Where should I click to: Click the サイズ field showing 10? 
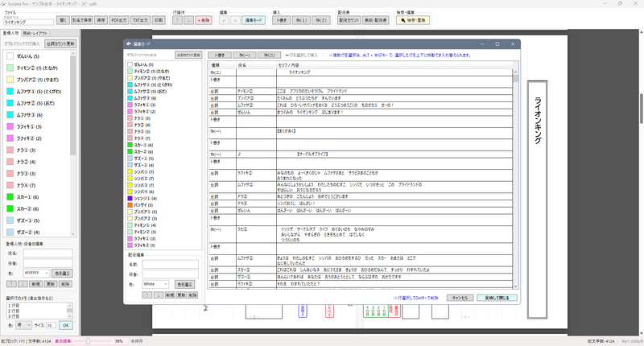(x=51, y=325)
